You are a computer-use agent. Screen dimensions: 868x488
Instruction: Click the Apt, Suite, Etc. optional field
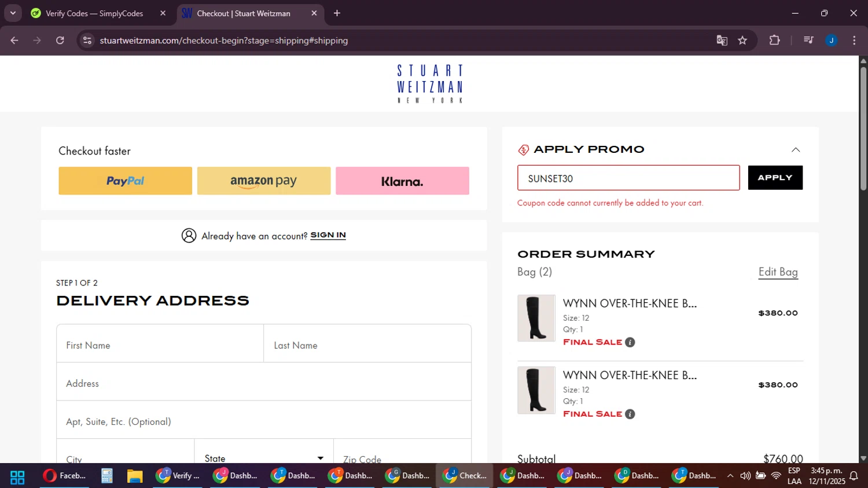pos(264,420)
